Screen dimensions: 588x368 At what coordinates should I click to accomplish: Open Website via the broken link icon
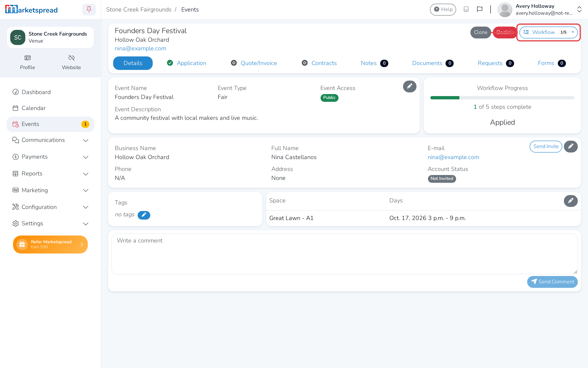click(71, 58)
